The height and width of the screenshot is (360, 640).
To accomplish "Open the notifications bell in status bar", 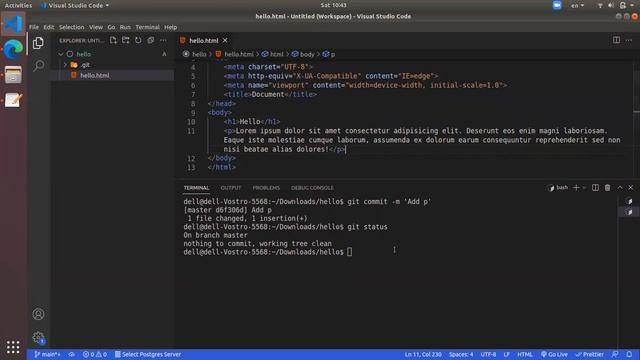I will click(629, 354).
